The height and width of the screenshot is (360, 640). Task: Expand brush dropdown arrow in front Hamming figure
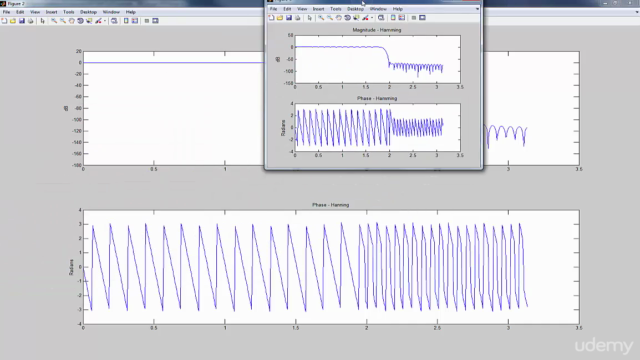372,18
